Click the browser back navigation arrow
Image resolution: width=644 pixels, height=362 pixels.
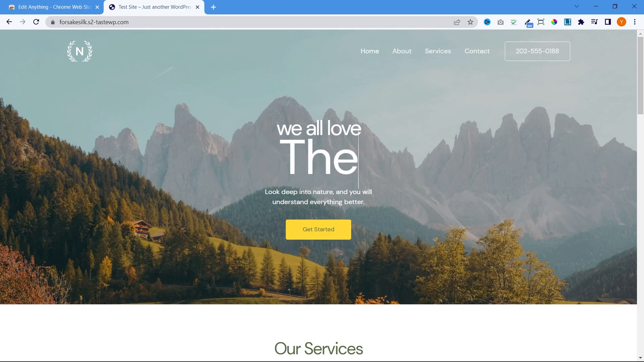pyautogui.click(x=9, y=22)
